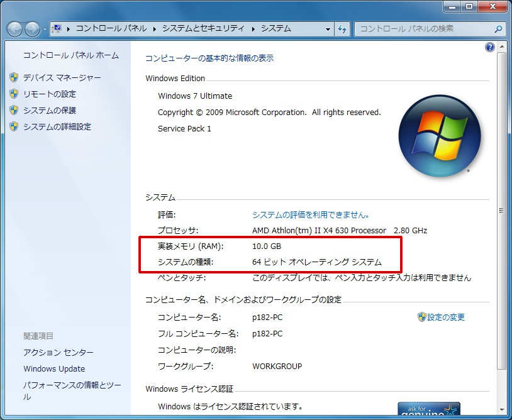Click the ask for genuine badge

coord(429,409)
